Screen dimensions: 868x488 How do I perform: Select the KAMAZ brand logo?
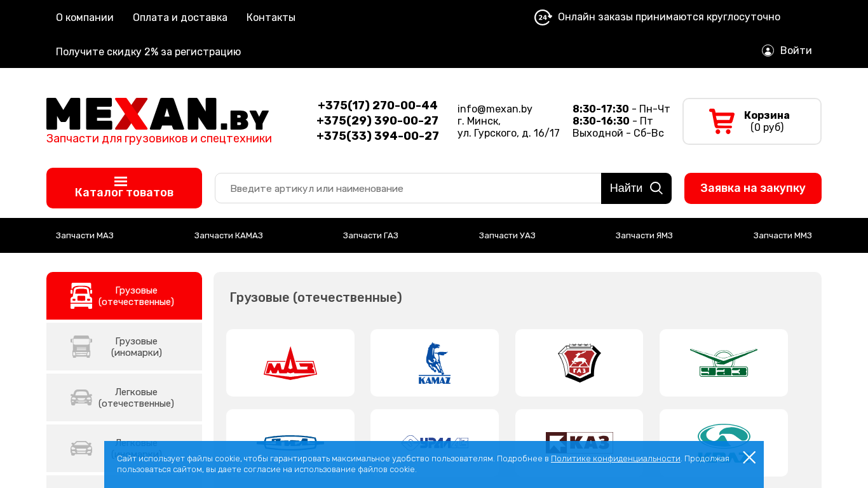[x=435, y=363]
